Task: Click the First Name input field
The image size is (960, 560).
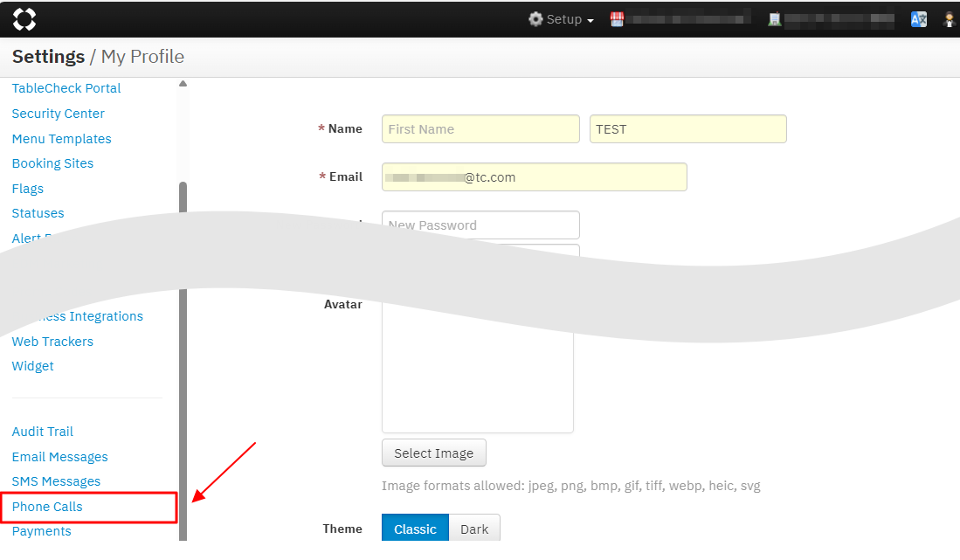Action: (480, 129)
